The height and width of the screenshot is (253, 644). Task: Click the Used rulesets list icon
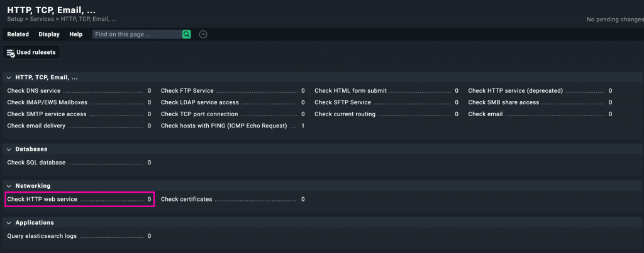pos(11,53)
